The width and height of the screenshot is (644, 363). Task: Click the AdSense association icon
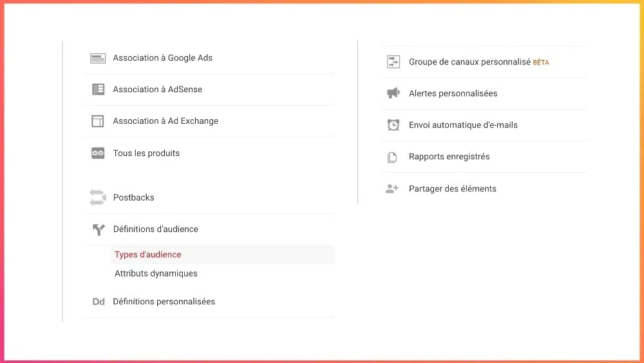[98, 89]
